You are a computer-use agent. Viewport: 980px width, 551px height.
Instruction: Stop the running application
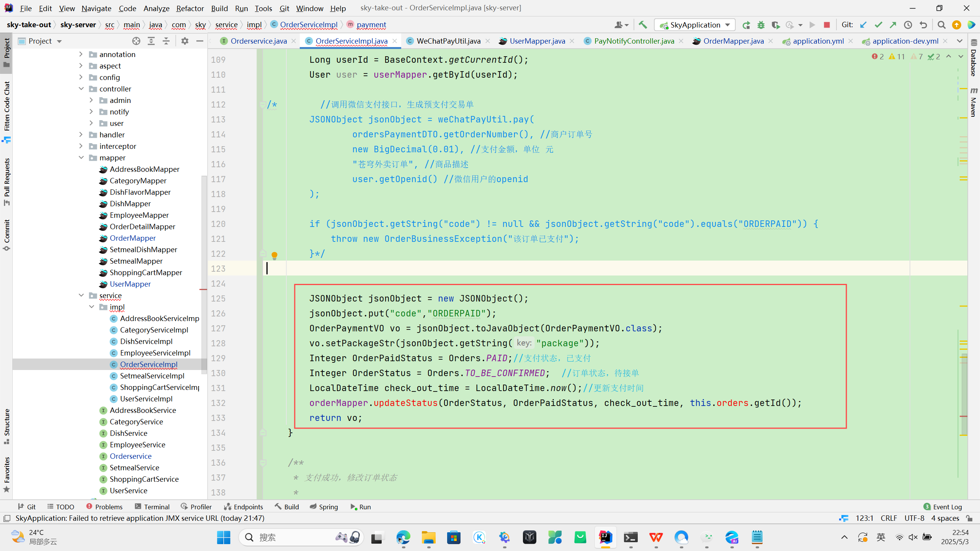(827, 25)
